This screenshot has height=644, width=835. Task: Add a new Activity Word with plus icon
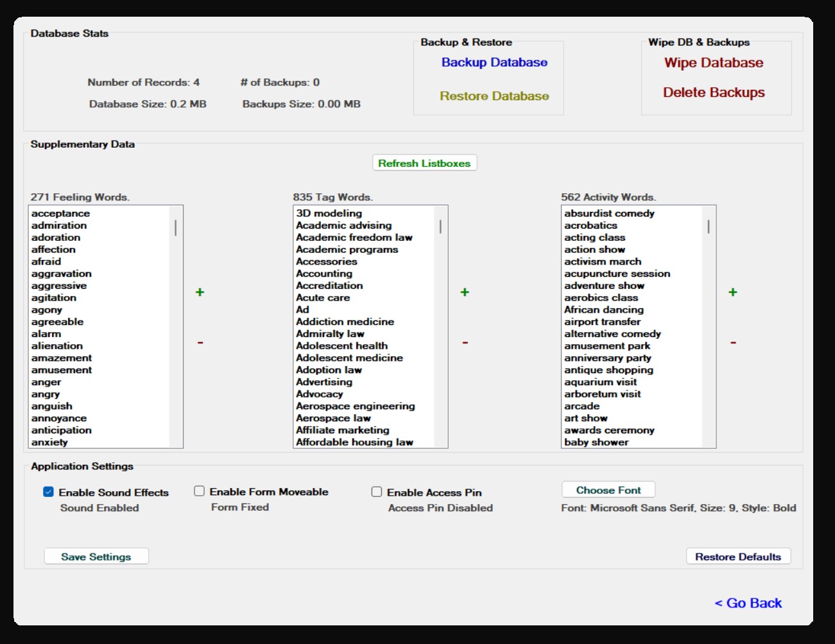[x=733, y=292]
